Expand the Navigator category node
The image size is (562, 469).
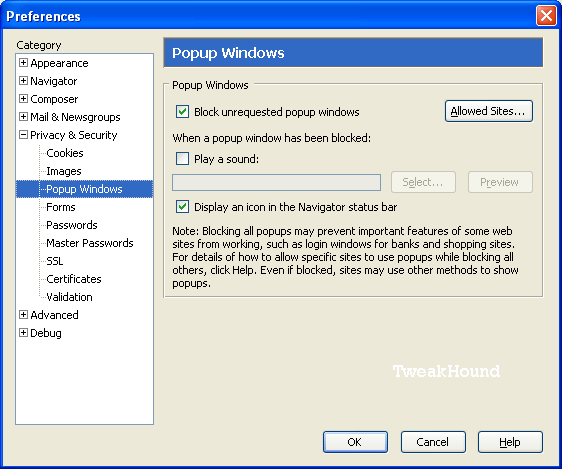click(23, 81)
